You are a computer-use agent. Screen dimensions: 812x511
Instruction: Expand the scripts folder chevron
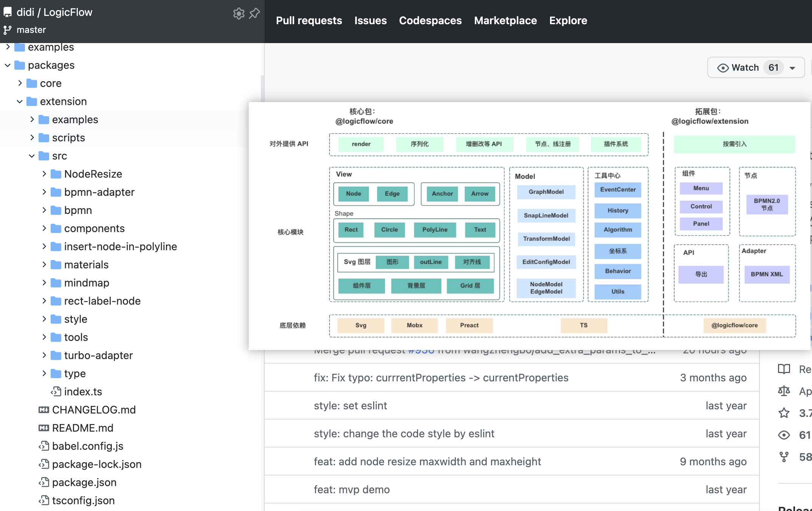click(32, 138)
